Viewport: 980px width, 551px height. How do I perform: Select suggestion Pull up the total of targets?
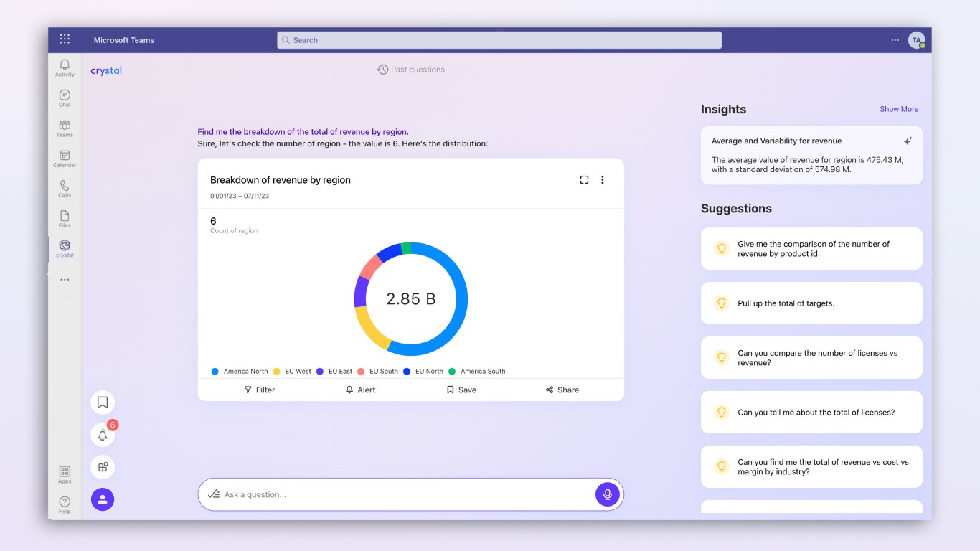tap(811, 303)
